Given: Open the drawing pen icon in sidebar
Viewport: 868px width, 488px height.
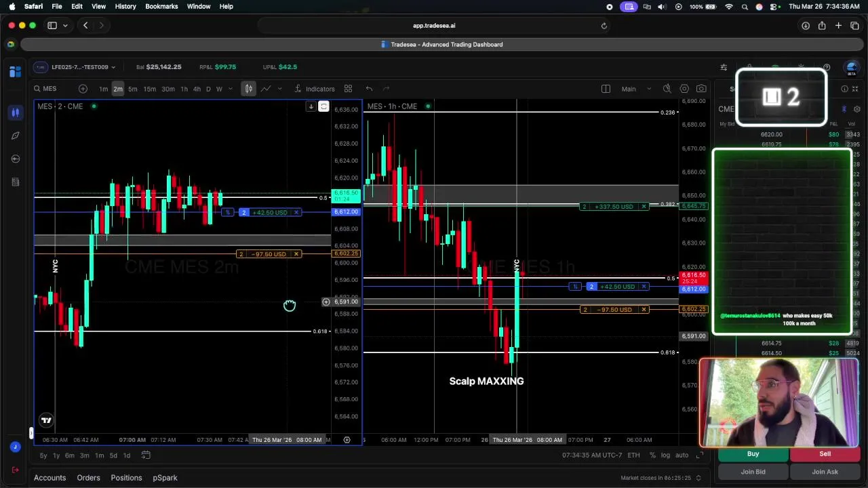Looking at the screenshot, I should click(x=15, y=136).
